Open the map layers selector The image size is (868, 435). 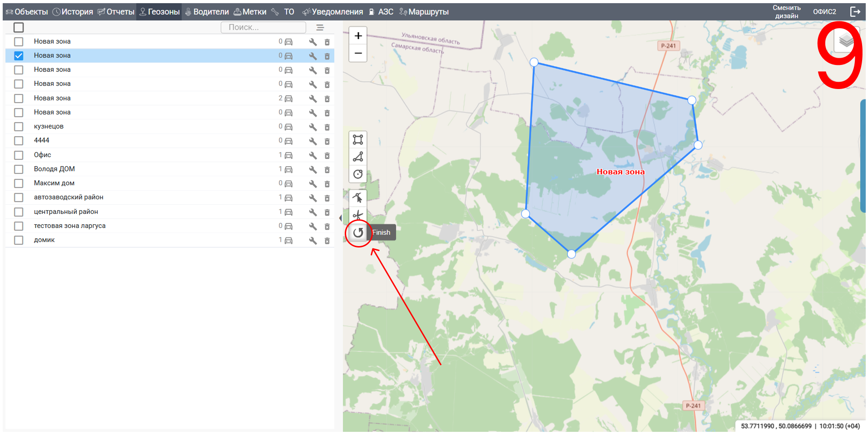point(845,41)
